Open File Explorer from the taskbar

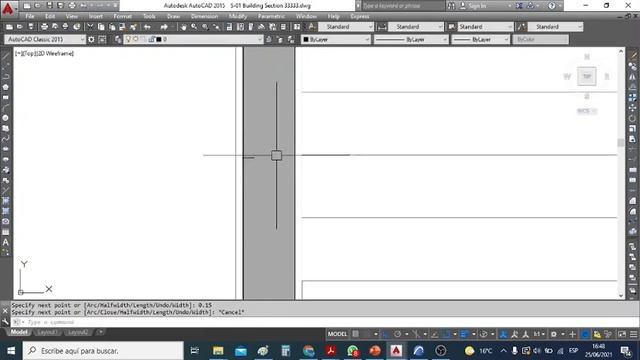click(218, 351)
